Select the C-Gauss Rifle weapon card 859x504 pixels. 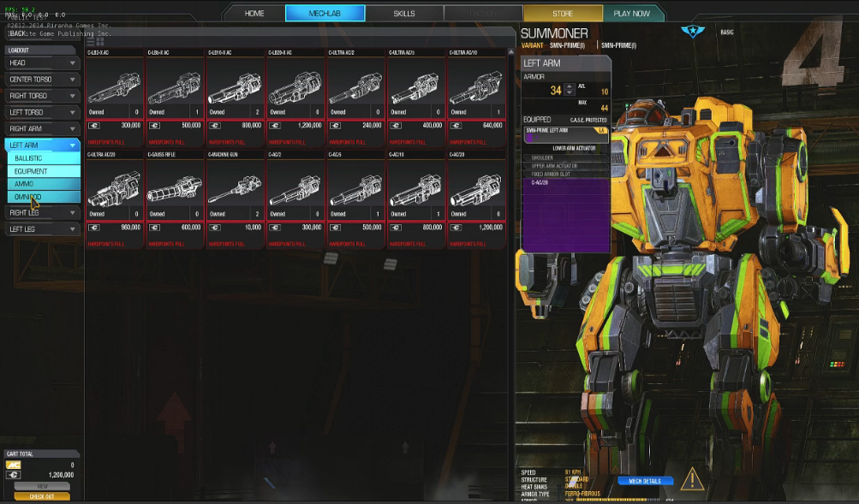[175, 199]
